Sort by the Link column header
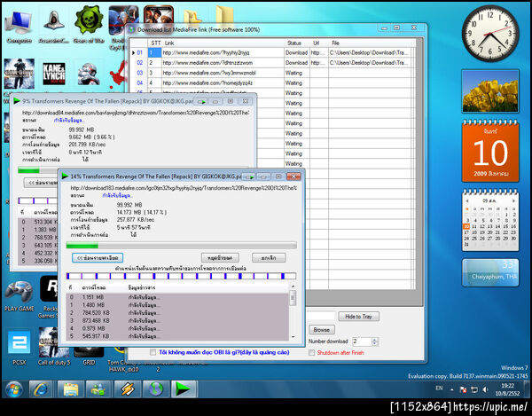Screen dimensions: 532x416 click(x=223, y=43)
